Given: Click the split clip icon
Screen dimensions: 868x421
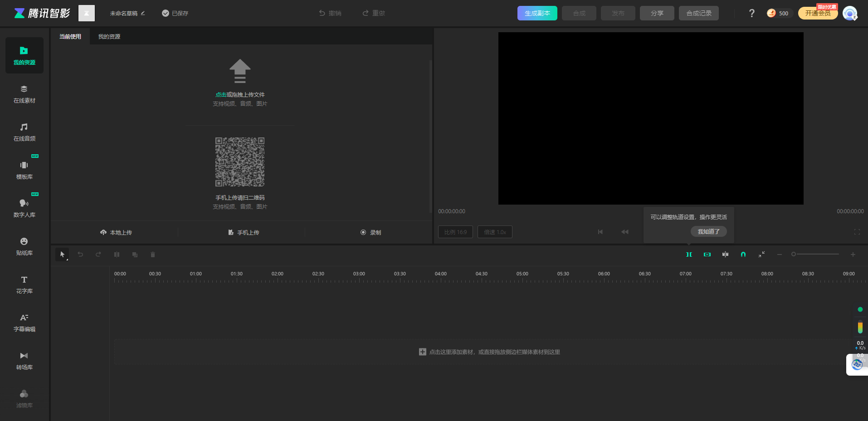Looking at the screenshot, I should click(117, 254).
